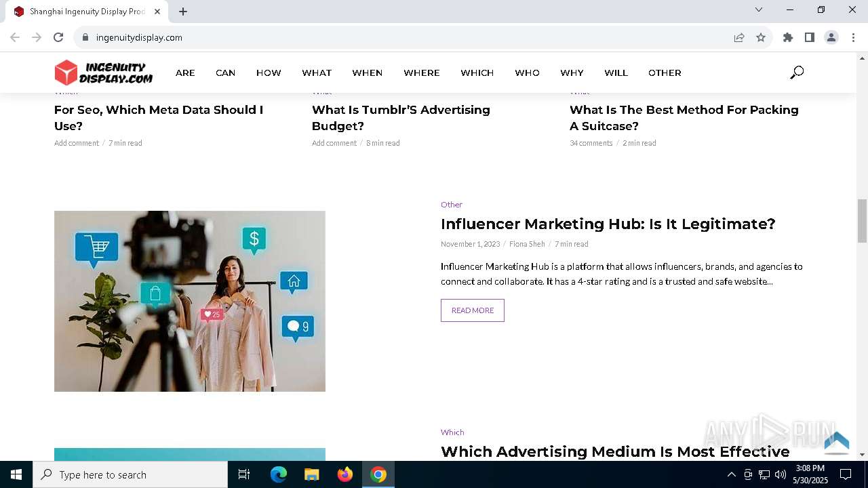Open the ARE menu item
The image size is (868, 488).
pyautogui.click(x=185, y=73)
